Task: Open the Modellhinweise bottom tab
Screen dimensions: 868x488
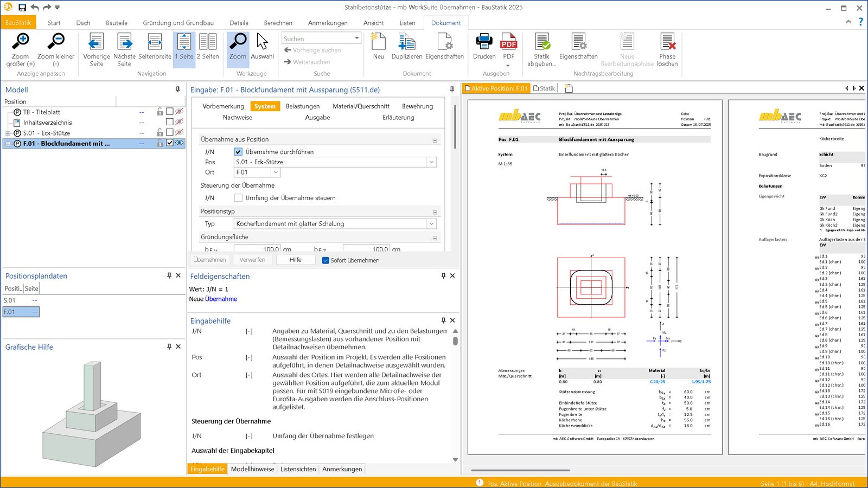Action: pyautogui.click(x=252, y=469)
